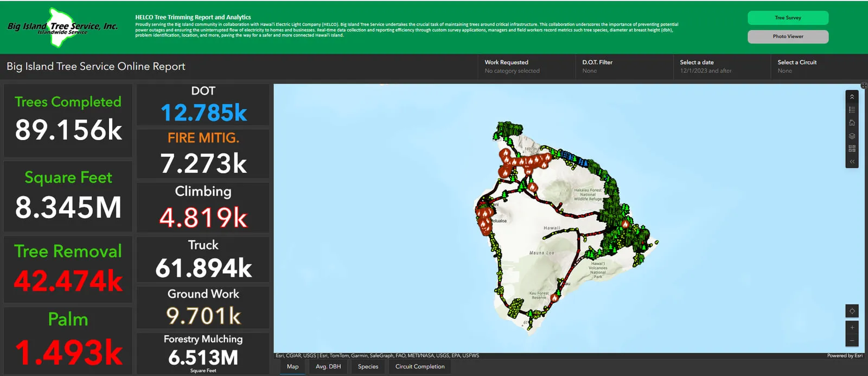The image size is (868, 376).
Task: Click the Ground Work 9.701k indicator
Action: click(x=203, y=307)
